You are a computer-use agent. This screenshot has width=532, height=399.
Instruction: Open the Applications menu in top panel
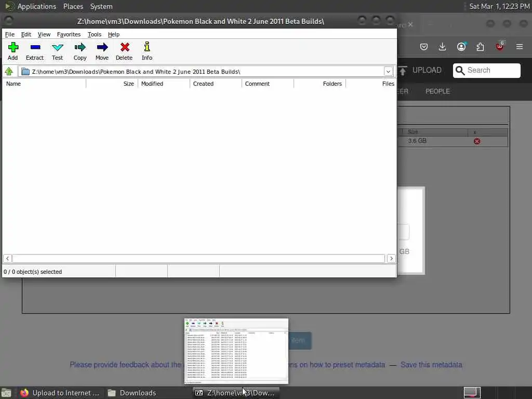point(37,6)
